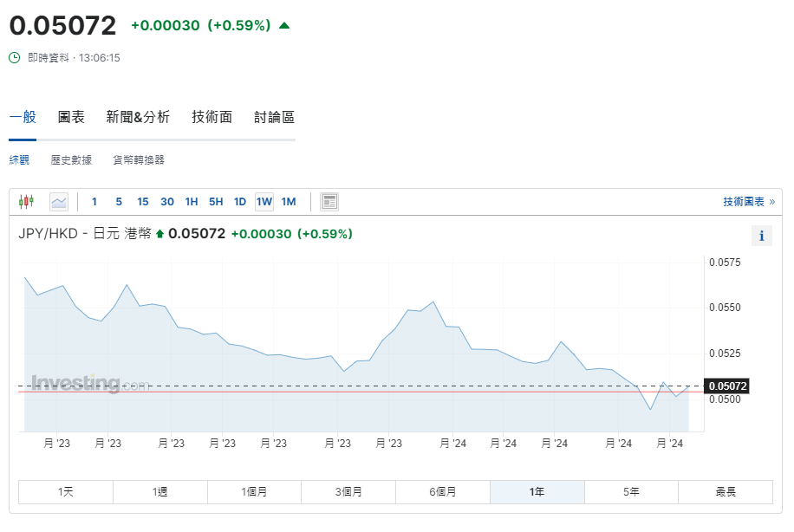Switch to the 技術面 tab

coord(212,116)
